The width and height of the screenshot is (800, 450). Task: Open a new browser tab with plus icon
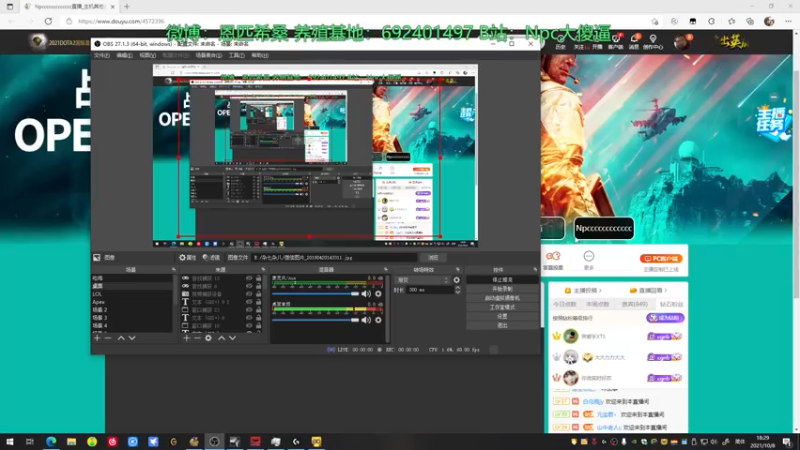[127, 7]
